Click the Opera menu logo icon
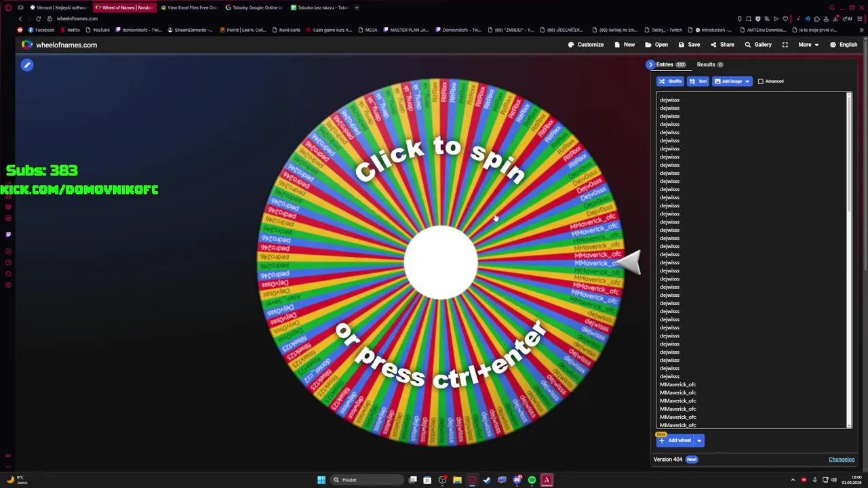The height and width of the screenshot is (488, 868). point(8,7)
